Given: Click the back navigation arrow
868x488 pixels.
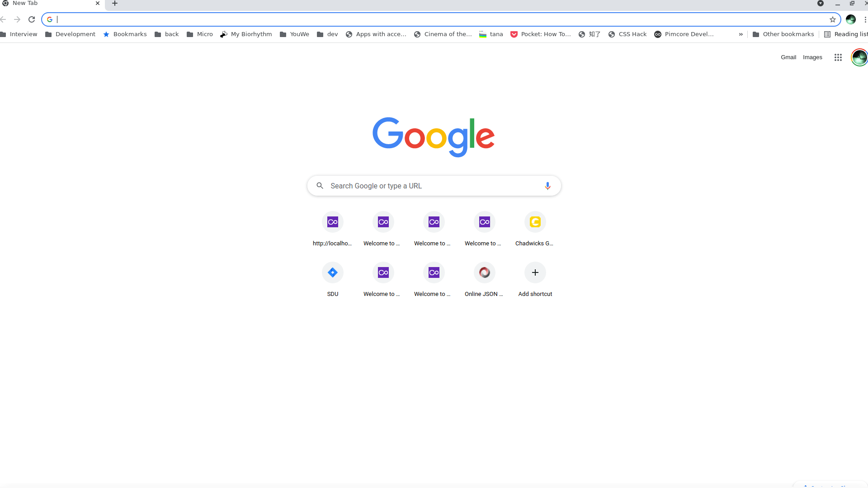Looking at the screenshot, I should (x=4, y=19).
